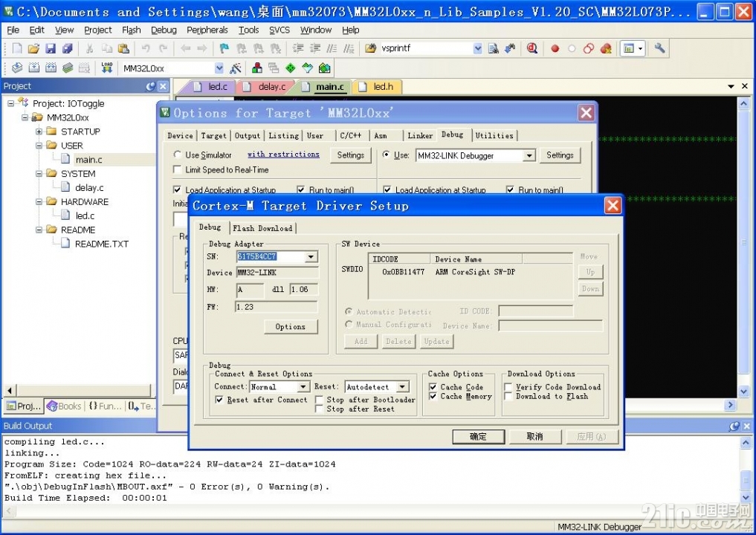This screenshot has height=535, width=756.
Task: Open the Reset dropdown showing Autodetect
Action: tap(403, 386)
